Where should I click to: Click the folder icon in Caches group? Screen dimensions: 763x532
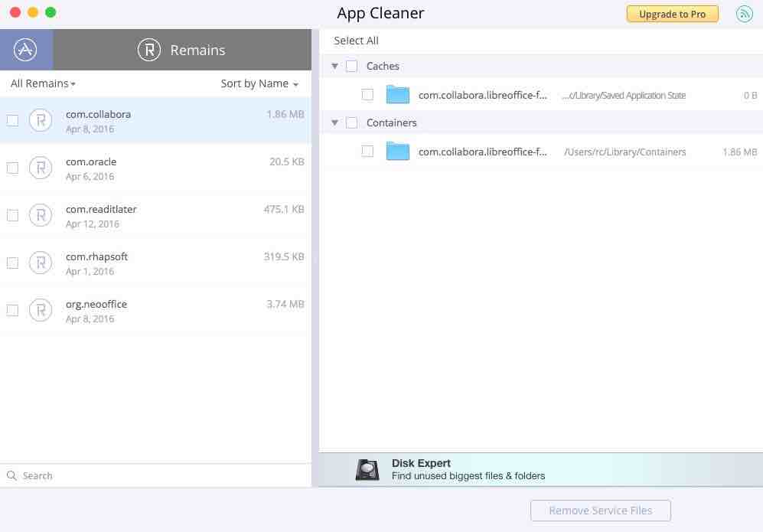(397, 94)
